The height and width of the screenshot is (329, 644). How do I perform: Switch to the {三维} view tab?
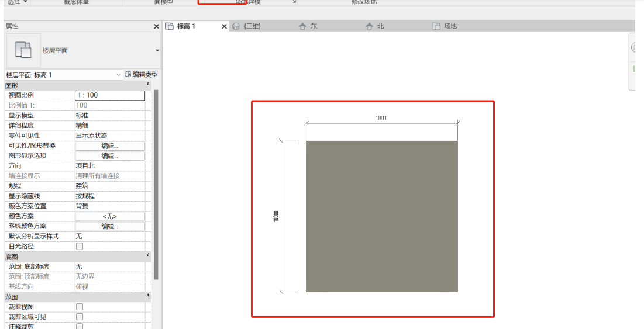click(252, 26)
